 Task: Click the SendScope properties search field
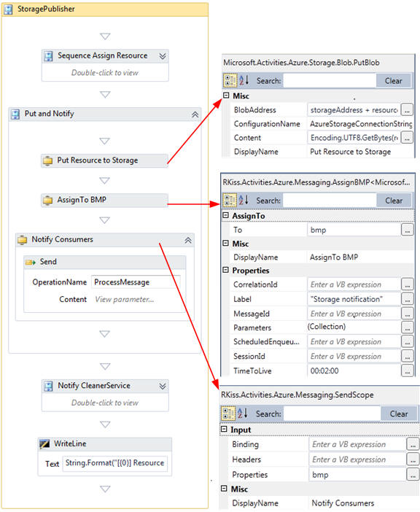pos(332,414)
